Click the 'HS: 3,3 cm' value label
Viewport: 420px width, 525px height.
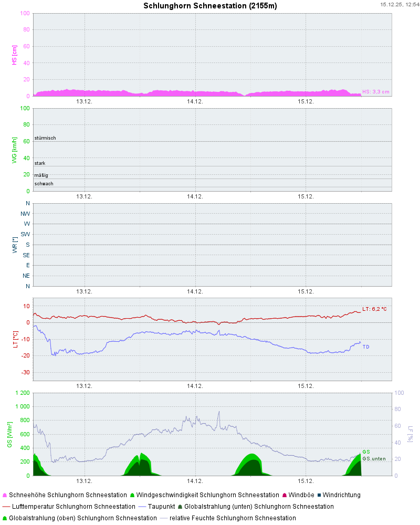click(376, 92)
